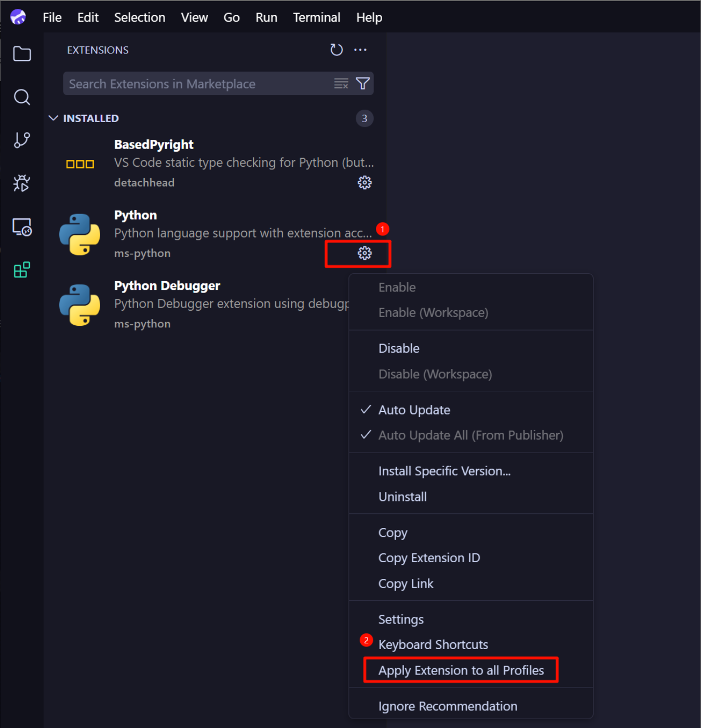This screenshot has width=701, height=728.
Task: Open the Remote Explorer icon
Action: (21, 227)
